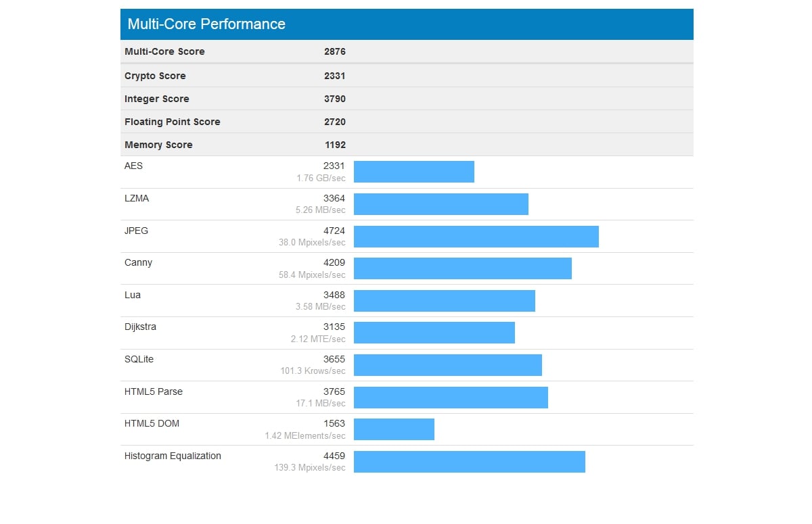Select the Dijkstra test label
This screenshot has width=812, height=524.
point(140,327)
